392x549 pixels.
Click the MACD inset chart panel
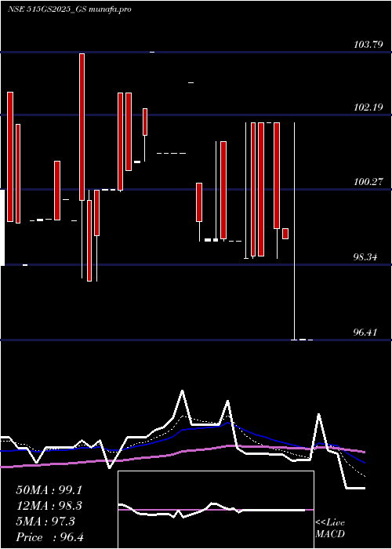[x=216, y=510]
